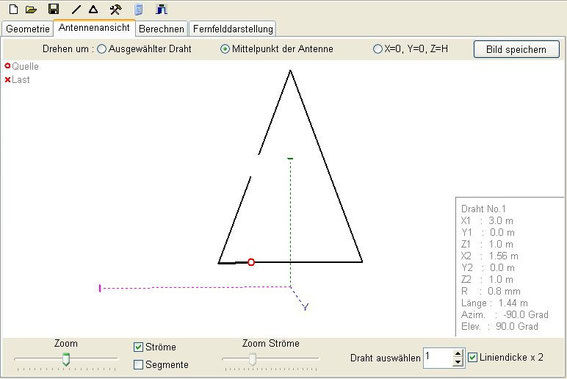Viewport: 567px width, 379px height.
Task: Open the hammer and wrench tools icon
Action: coord(115,9)
